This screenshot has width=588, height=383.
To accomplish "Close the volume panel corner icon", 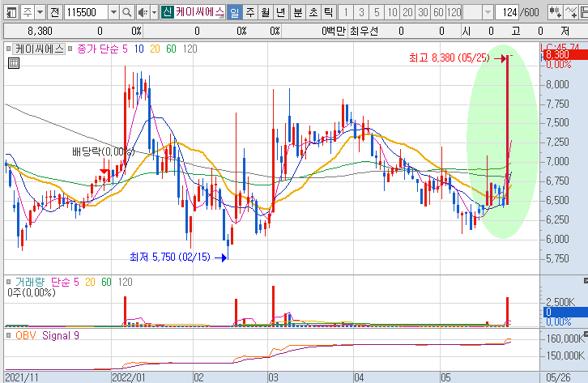I will coord(586,280).
